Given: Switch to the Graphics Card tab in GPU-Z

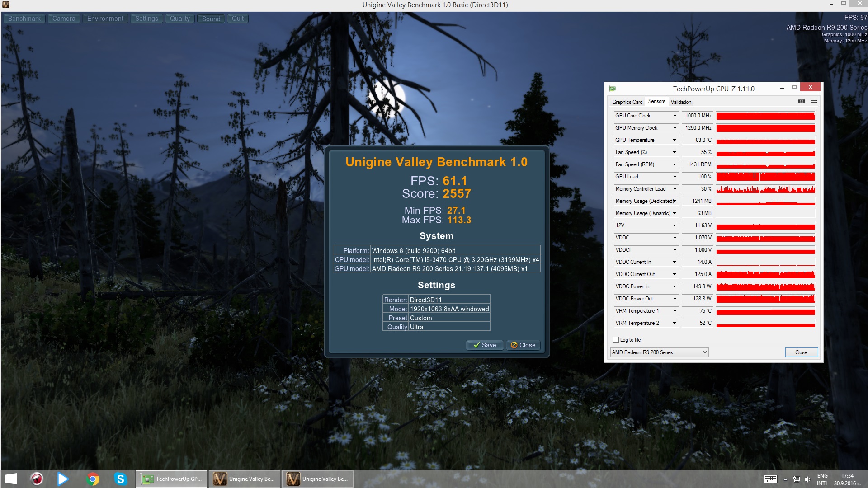Looking at the screenshot, I should pos(627,102).
